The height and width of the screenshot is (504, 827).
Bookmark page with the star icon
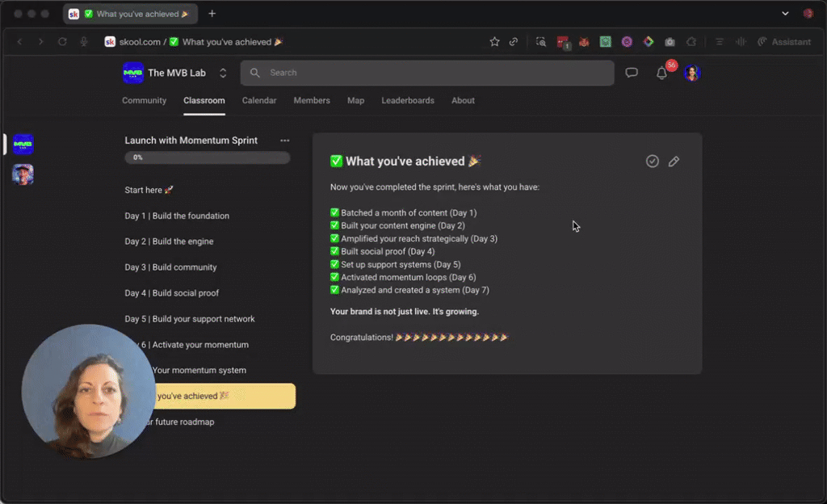pyautogui.click(x=494, y=42)
